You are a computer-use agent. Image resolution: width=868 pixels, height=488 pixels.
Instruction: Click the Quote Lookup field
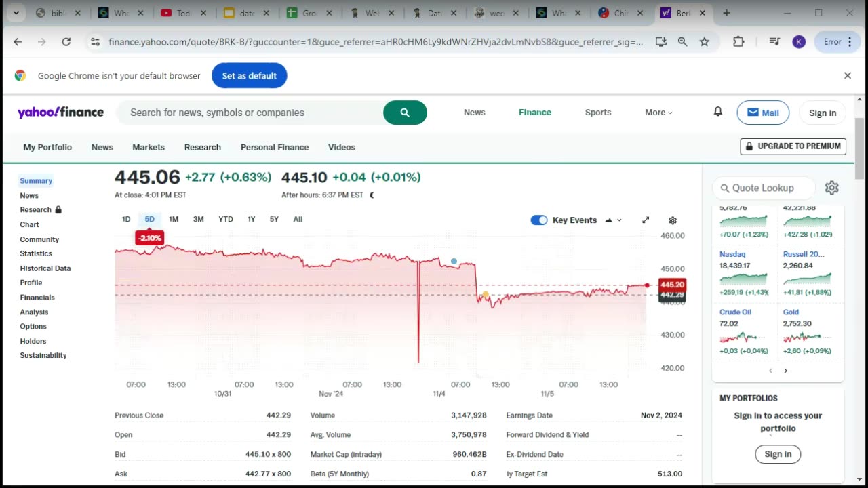pyautogui.click(x=763, y=188)
